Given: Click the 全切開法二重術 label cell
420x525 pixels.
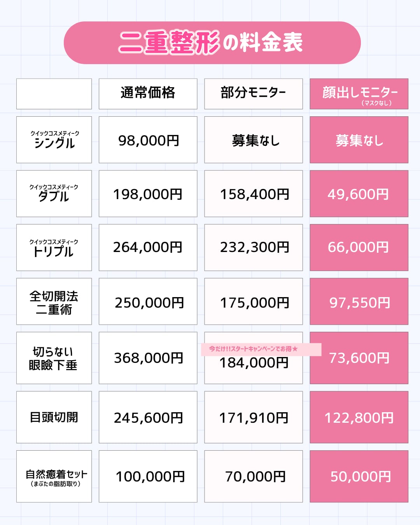Looking at the screenshot, I should click(54, 301).
